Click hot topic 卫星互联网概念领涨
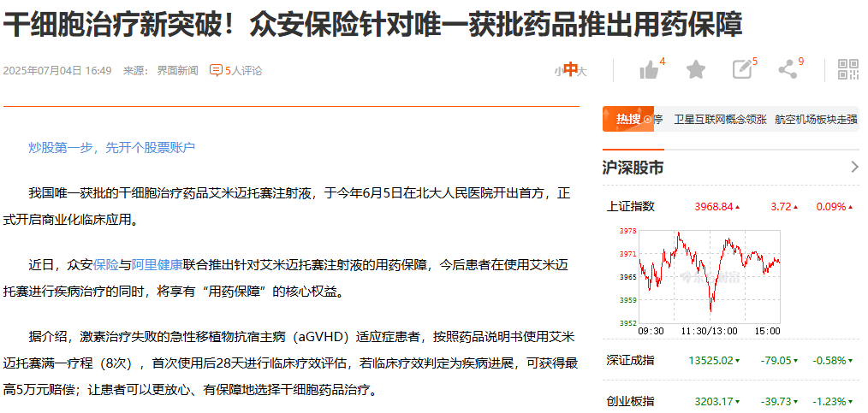 click(x=719, y=120)
